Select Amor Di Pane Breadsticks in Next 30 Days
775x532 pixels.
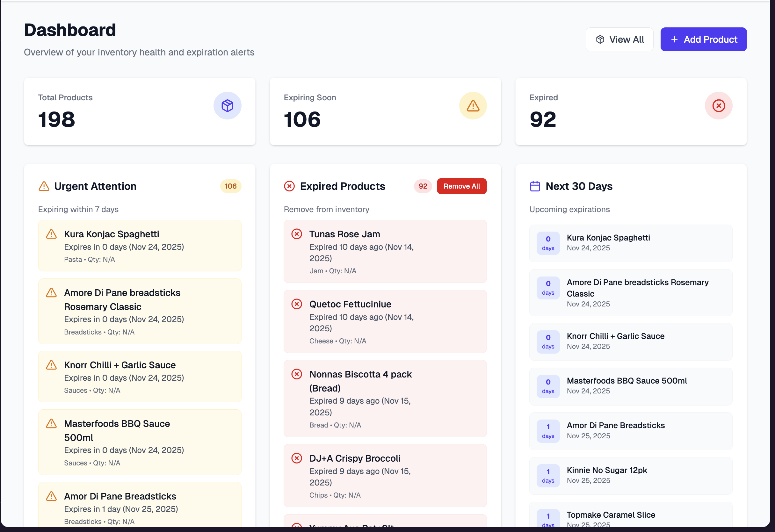coord(631,431)
